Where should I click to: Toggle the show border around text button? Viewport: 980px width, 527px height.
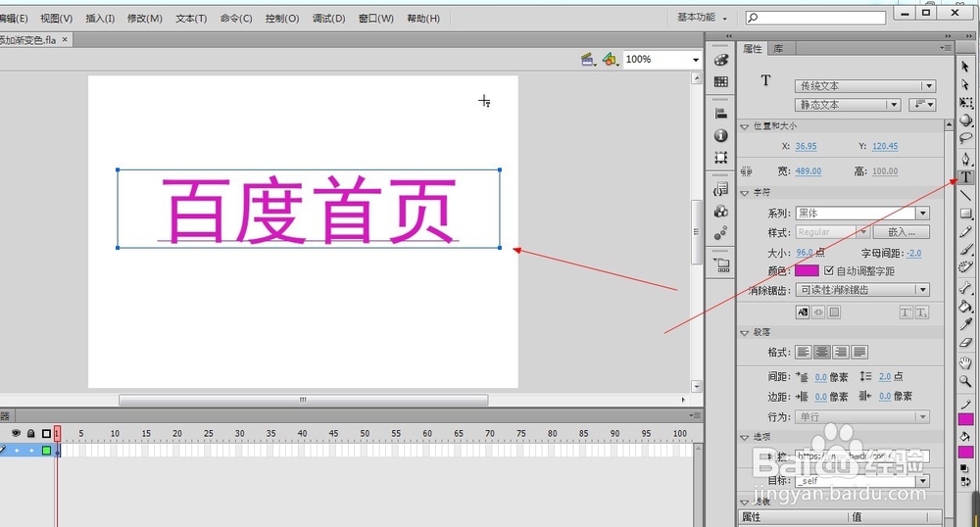(x=834, y=312)
